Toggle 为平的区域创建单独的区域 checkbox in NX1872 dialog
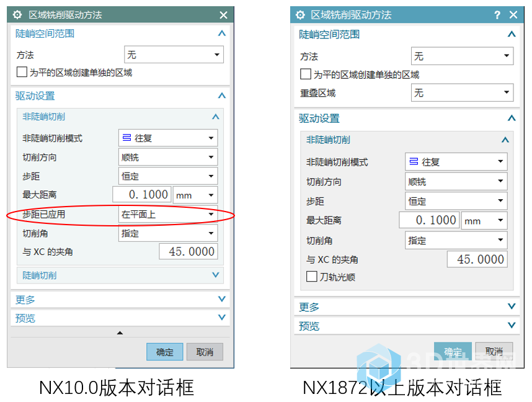 click(x=305, y=74)
